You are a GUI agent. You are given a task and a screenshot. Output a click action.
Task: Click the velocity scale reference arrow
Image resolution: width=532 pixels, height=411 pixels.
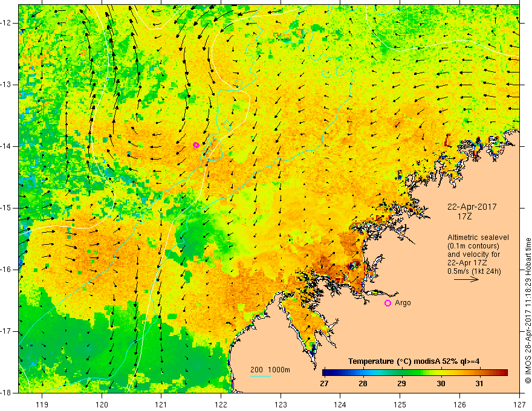pyautogui.click(x=466, y=279)
